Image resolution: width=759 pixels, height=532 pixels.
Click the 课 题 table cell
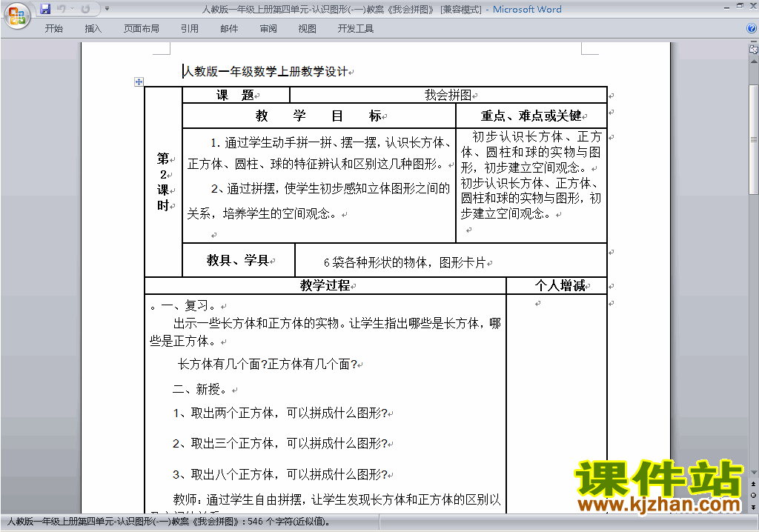click(236, 95)
